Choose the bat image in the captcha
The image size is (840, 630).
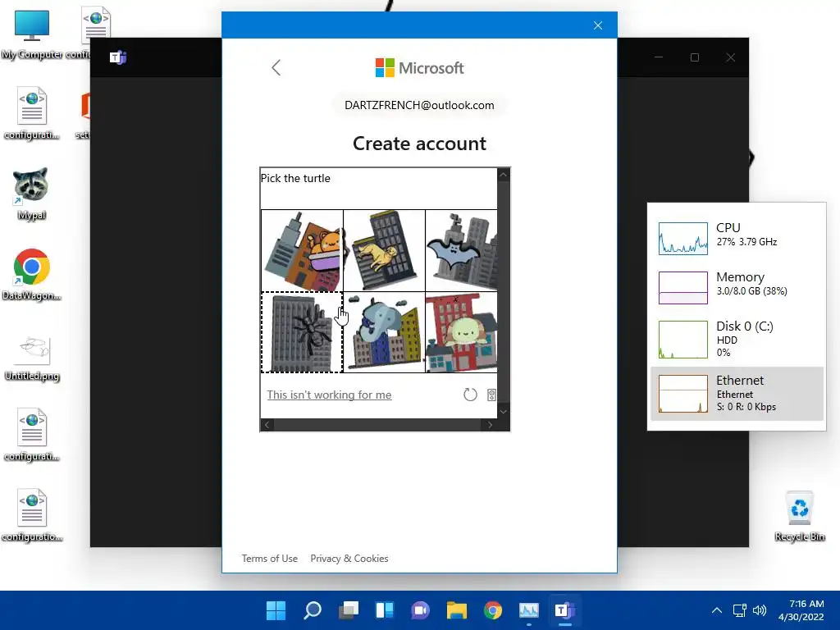tap(461, 251)
